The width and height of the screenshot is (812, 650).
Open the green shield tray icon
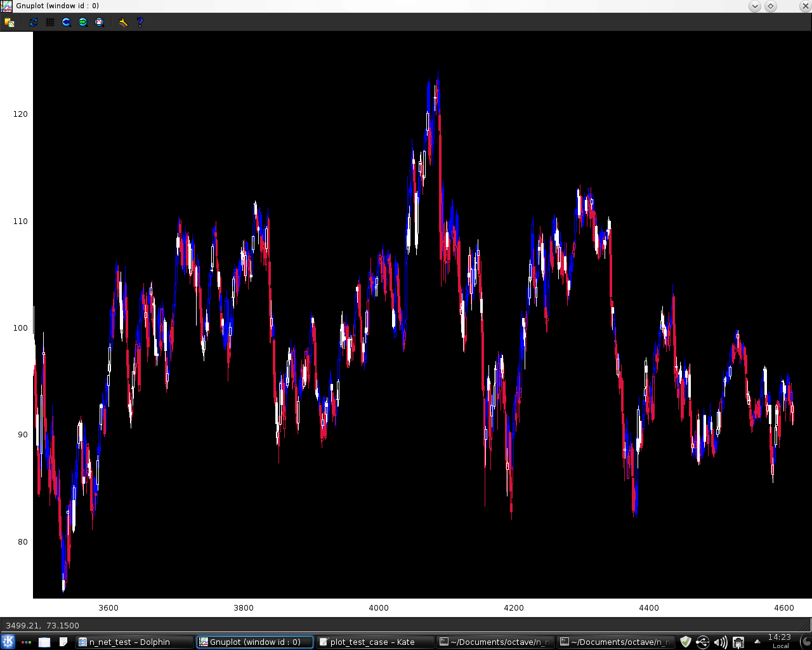click(686, 642)
